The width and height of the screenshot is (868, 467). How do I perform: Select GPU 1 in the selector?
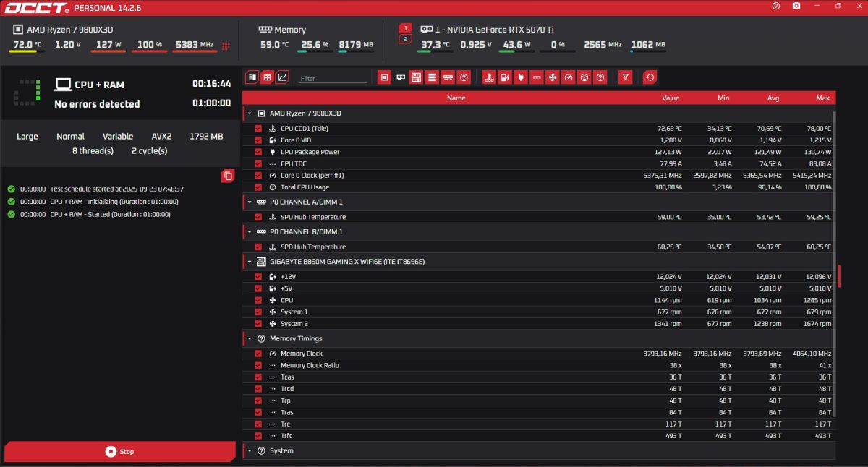coord(405,28)
